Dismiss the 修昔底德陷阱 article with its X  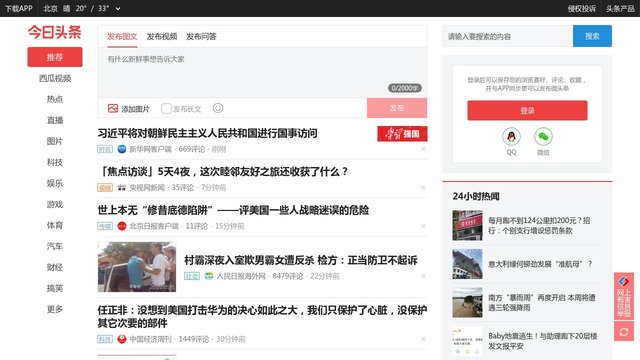coord(423,226)
